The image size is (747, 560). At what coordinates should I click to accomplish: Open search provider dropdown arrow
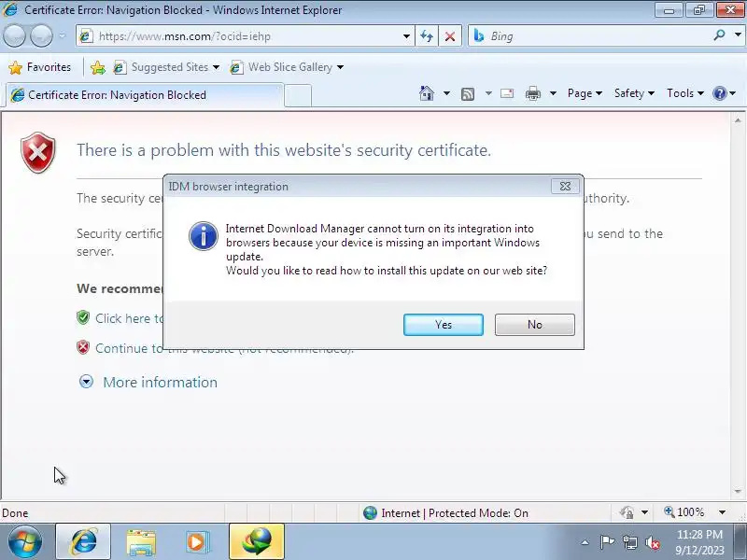[x=738, y=35]
